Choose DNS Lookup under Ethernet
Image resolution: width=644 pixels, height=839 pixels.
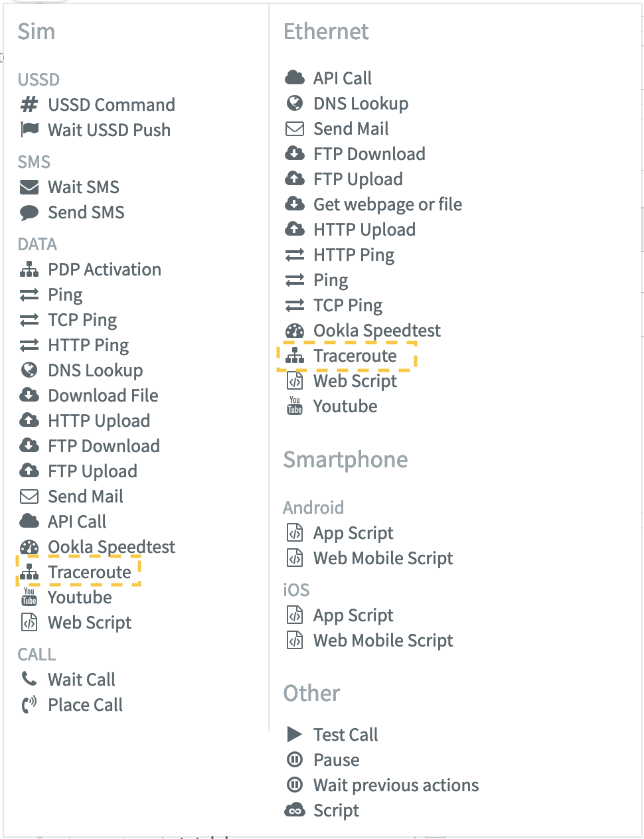(361, 104)
